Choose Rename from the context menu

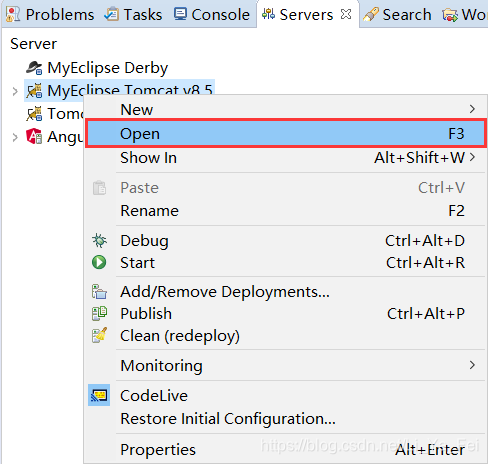coord(285,211)
